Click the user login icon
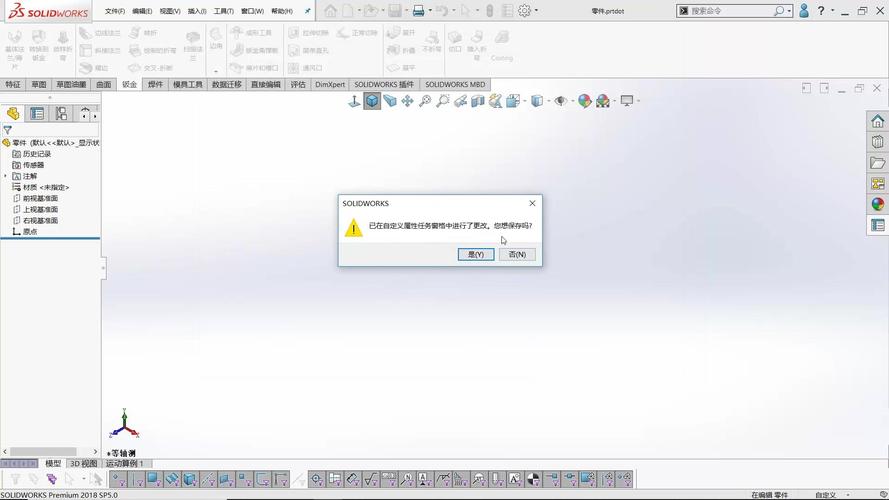Screen dimensions: 889x500 pyautogui.click(x=804, y=11)
